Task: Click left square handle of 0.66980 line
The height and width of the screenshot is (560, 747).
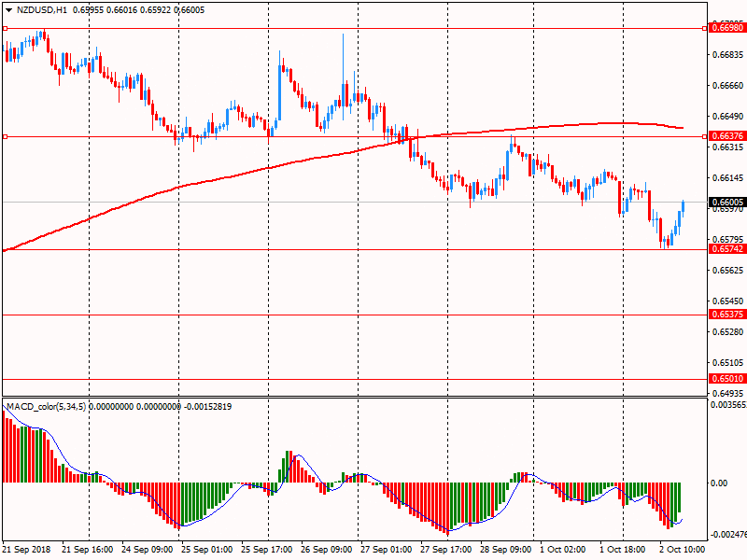Action: pyautogui.click(x=5, y=29)
